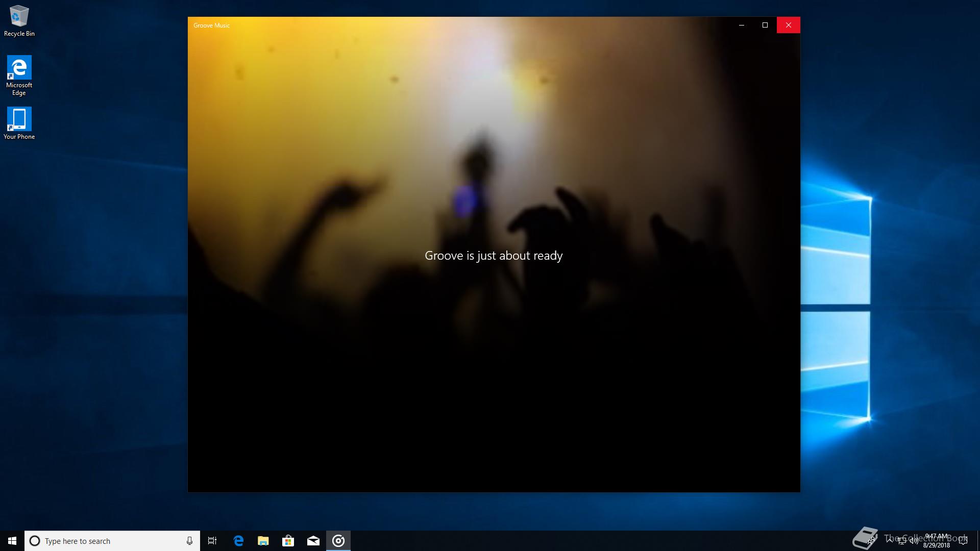Open the People icon in the taskbar
The height and width of the screenshot is (551, 980).
pos(872,541)
